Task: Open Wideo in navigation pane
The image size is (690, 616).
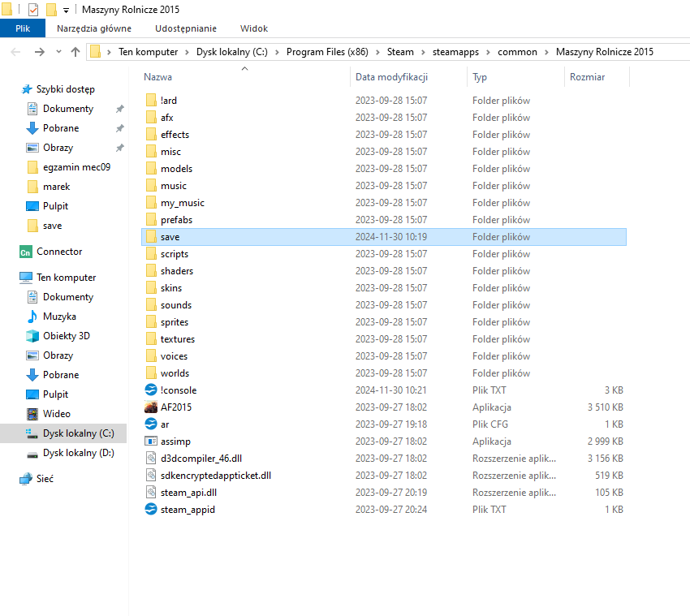Action: click(56, 414)
